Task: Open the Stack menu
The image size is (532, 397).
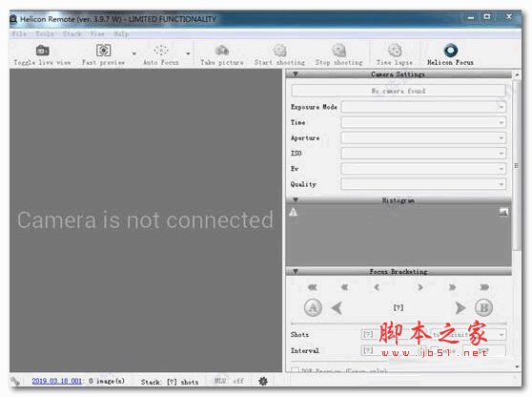Action: click(72, 33)
